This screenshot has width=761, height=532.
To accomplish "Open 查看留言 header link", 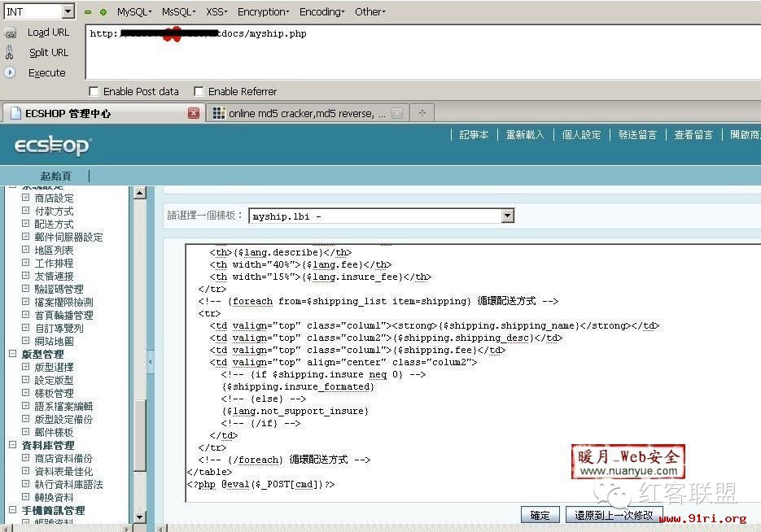I will (693, 134).
